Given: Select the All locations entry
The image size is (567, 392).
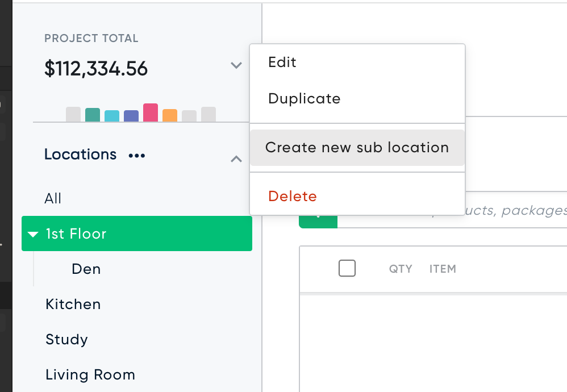Looking at the screenshot, I should tap(53, 198).
